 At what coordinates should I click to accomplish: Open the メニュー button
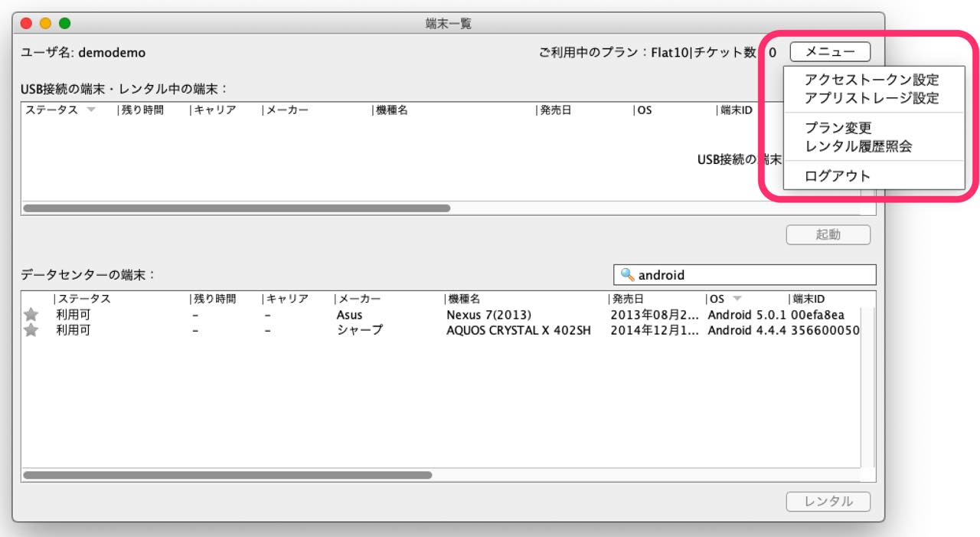click(x=830, y=52)
